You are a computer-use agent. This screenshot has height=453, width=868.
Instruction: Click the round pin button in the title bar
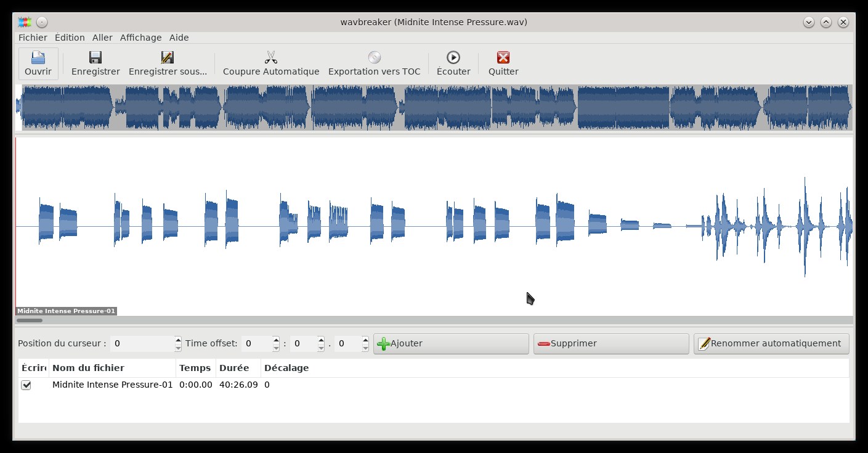[42, 22]
